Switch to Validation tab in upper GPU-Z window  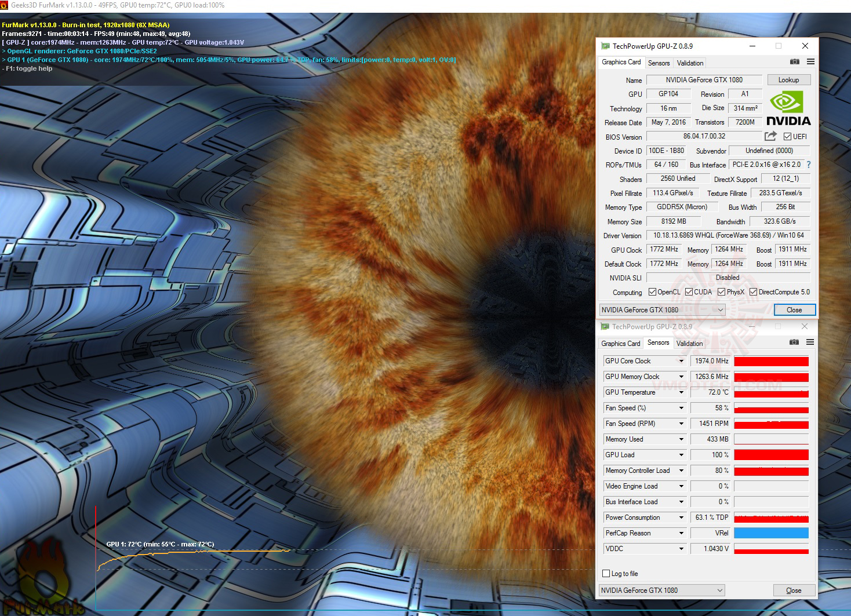(x=690, y=63)
